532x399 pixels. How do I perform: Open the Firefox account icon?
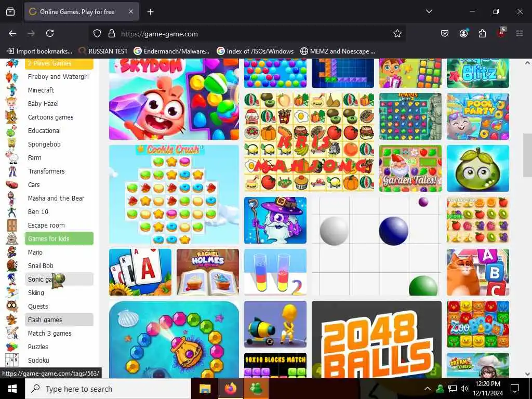pos(463,33)
